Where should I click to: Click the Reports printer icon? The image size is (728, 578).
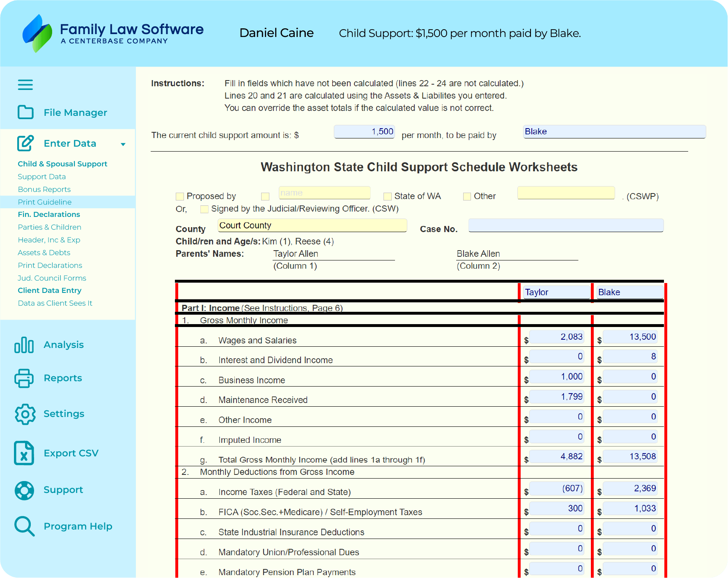(24, 378)
